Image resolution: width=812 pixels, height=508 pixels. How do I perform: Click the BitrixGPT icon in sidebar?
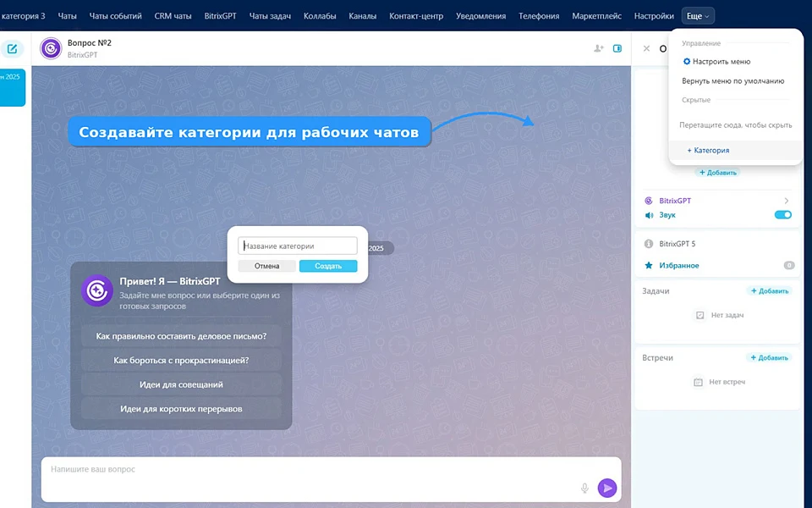pyautogui.click(x=649, y=201)
